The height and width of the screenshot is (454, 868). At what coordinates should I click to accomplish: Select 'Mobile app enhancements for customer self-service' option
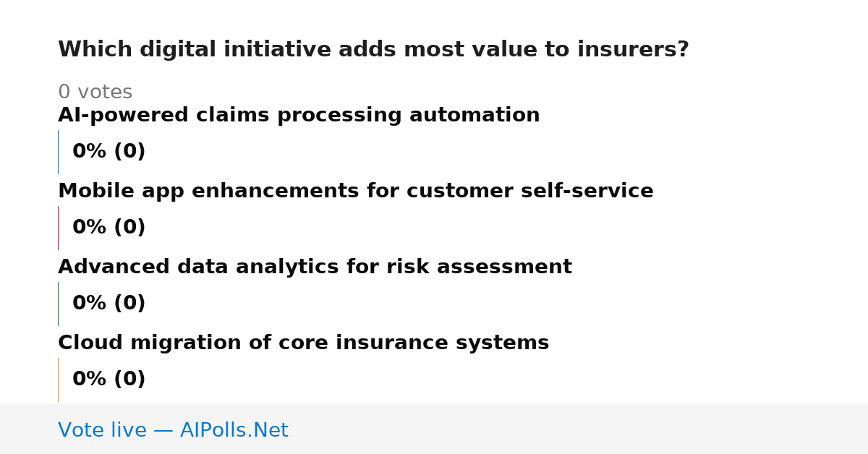pos(356,192)
